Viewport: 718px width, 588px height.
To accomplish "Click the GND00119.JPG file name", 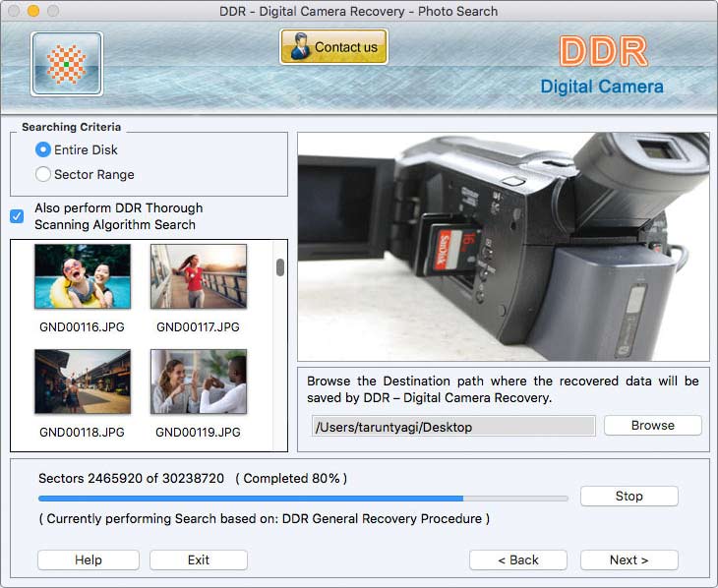I will pyautogui.click(x=198, y=433).
